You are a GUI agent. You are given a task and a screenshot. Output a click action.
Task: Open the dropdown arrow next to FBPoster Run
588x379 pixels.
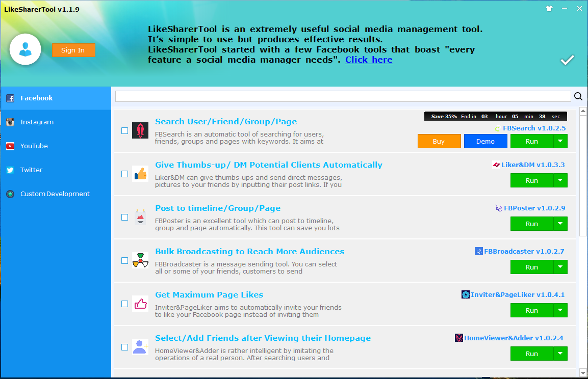[560, 224]
